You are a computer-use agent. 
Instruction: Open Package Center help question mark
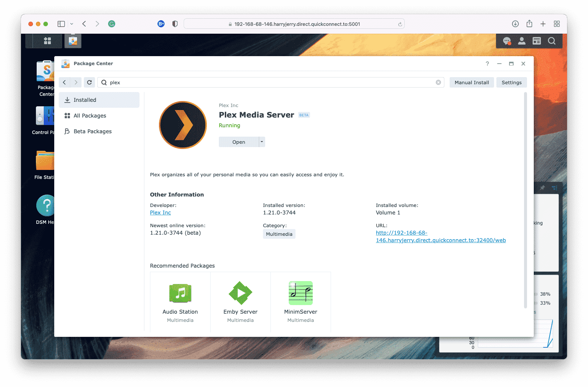point(487,64)
